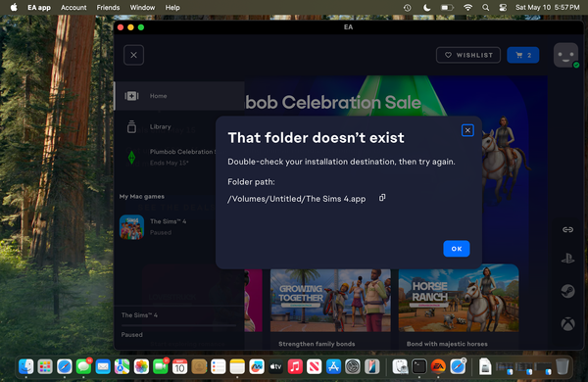Open Apple TV from the dock

click(x=275, y=366)
